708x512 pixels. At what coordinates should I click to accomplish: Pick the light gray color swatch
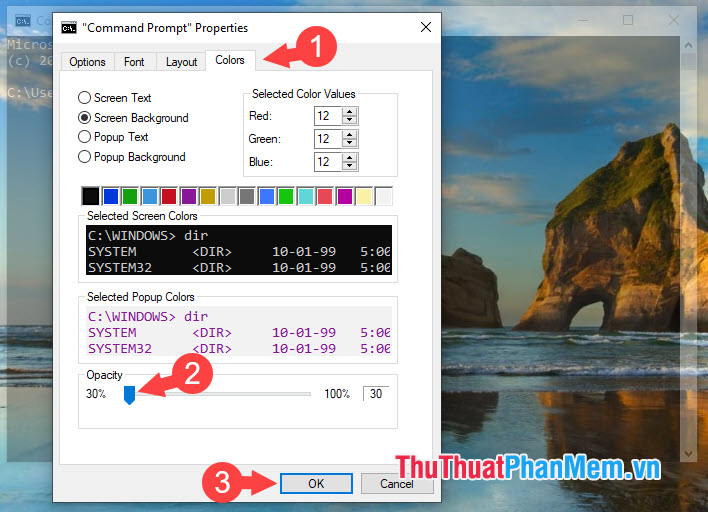(228, 196)
